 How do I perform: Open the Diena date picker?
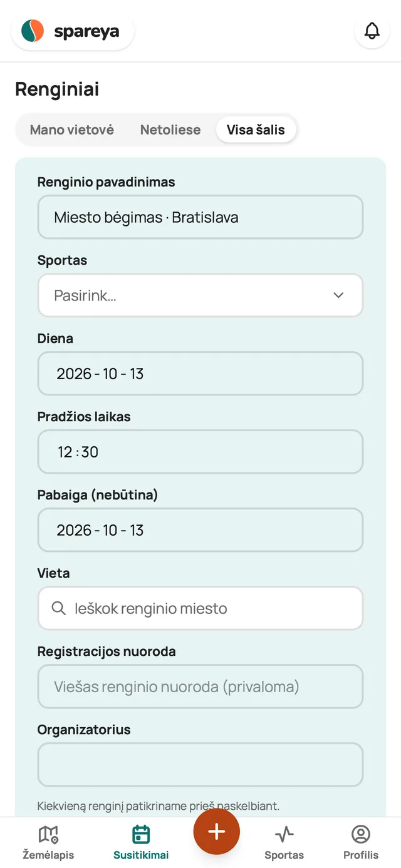tap(200, 374)
